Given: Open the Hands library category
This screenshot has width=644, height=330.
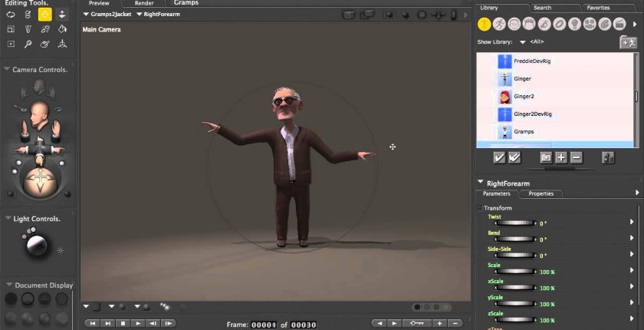Looking at the screenshot, I should 544,25.
